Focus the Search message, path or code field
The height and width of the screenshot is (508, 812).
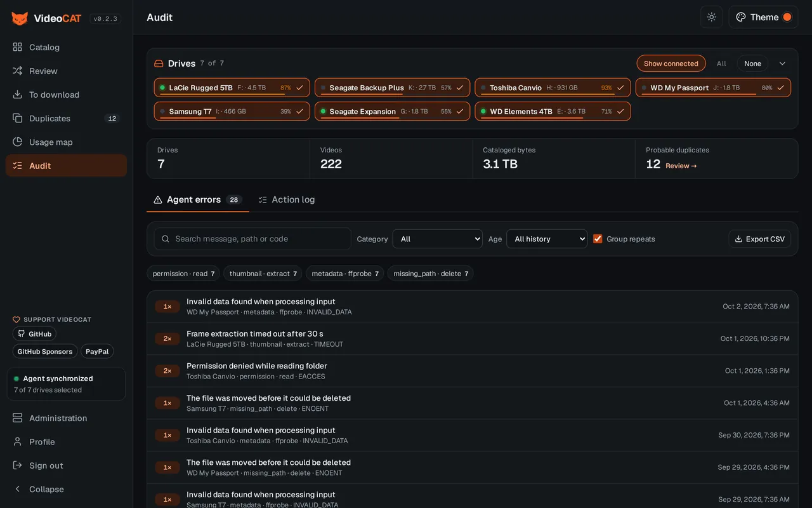[252, 239]
